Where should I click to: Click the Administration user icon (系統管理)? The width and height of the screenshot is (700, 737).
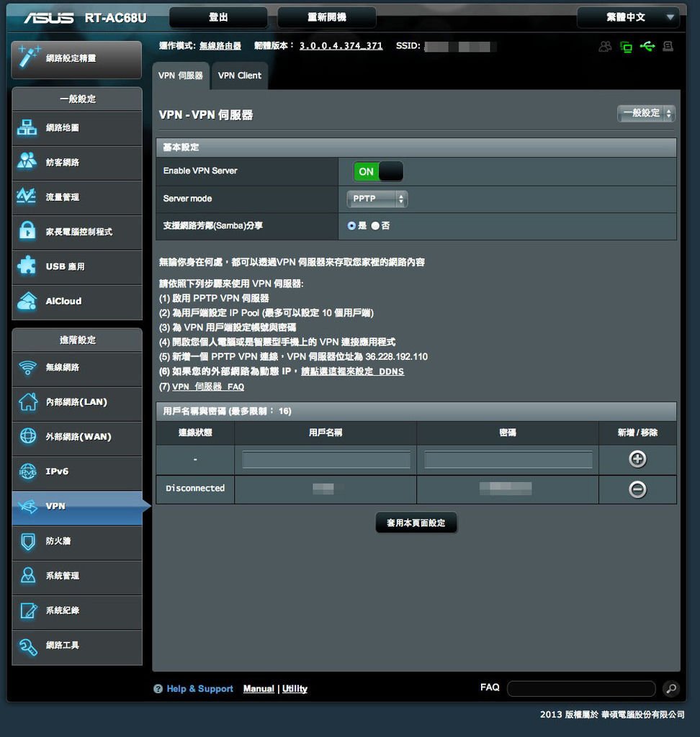(28, 575)
